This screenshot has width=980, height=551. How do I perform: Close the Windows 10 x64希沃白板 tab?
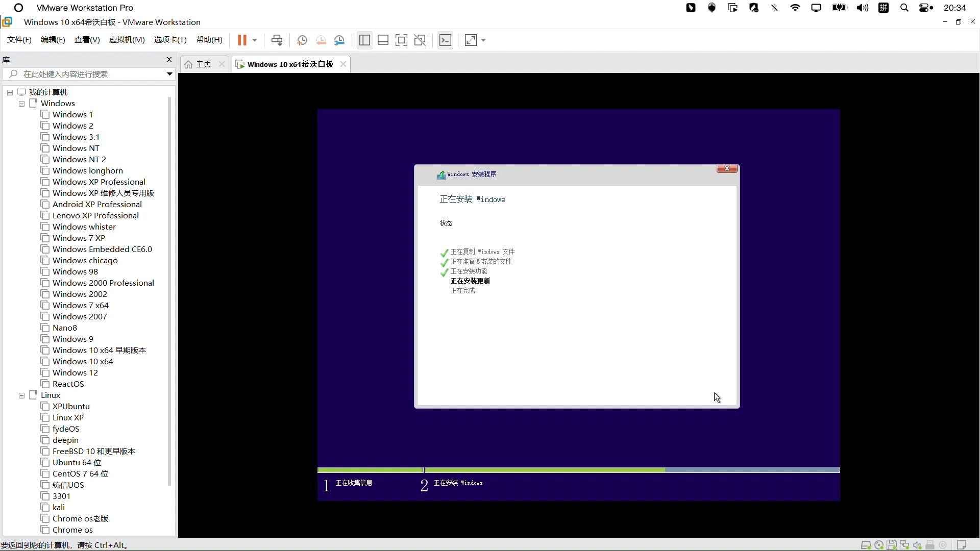(343, 64)
